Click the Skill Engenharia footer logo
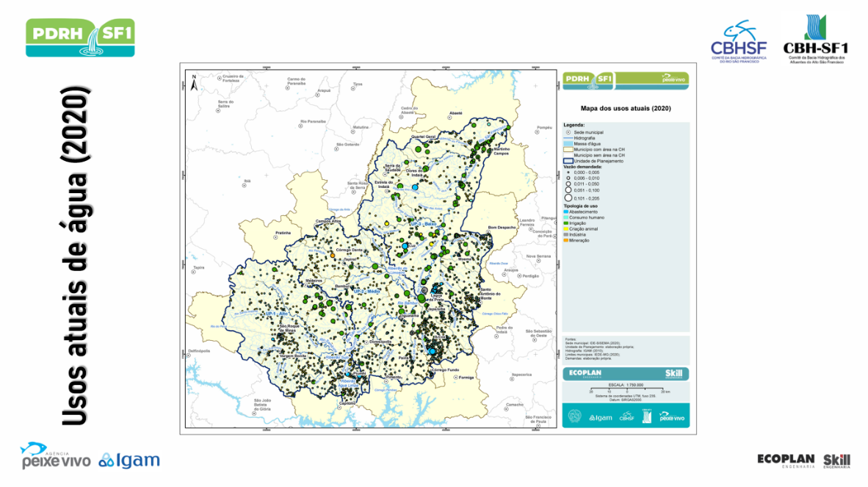Image resolution: width=868 pixels, height=487 pixels. pyautogui.click(x=836, y=461)
